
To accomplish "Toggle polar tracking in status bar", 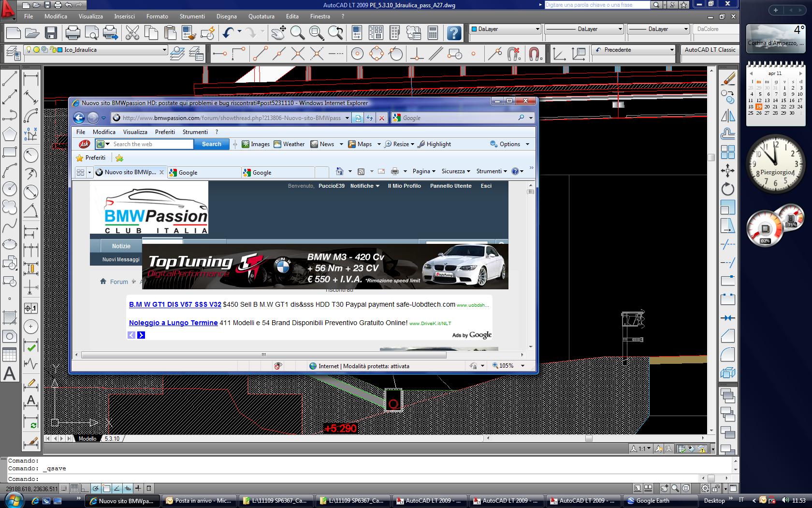I will [96, 488].
